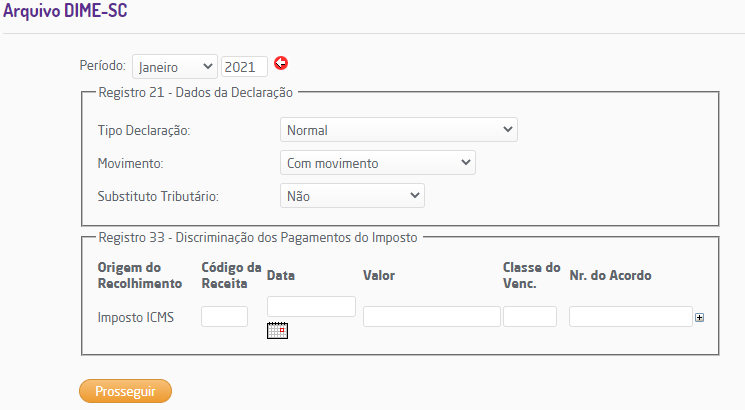Click the Registro 33 section legend

coord(258,238)
